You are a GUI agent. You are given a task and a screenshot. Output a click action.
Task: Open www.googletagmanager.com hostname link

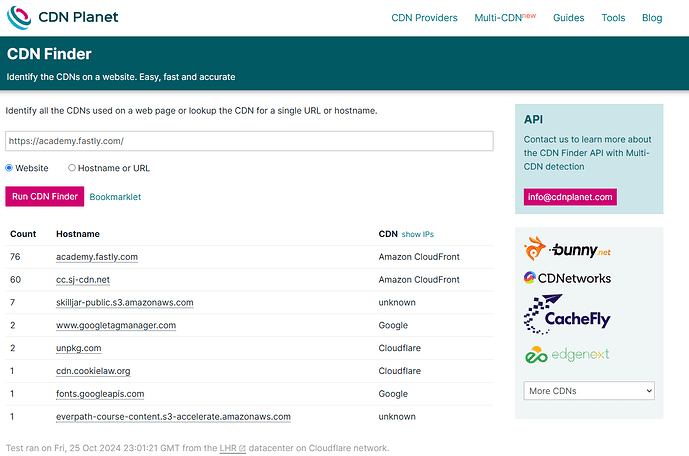(116, 326)
